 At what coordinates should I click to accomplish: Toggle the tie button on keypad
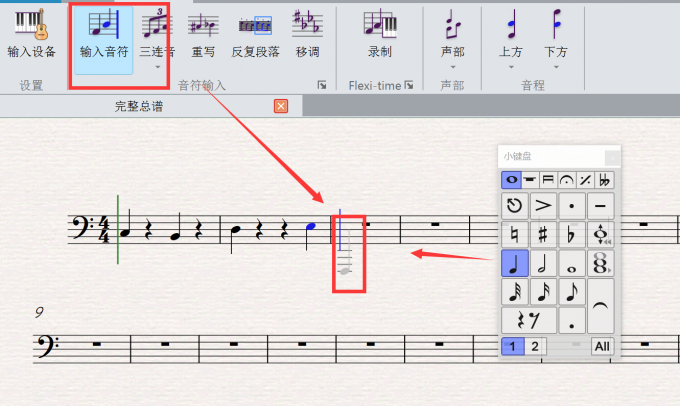[x=601, y=306]
